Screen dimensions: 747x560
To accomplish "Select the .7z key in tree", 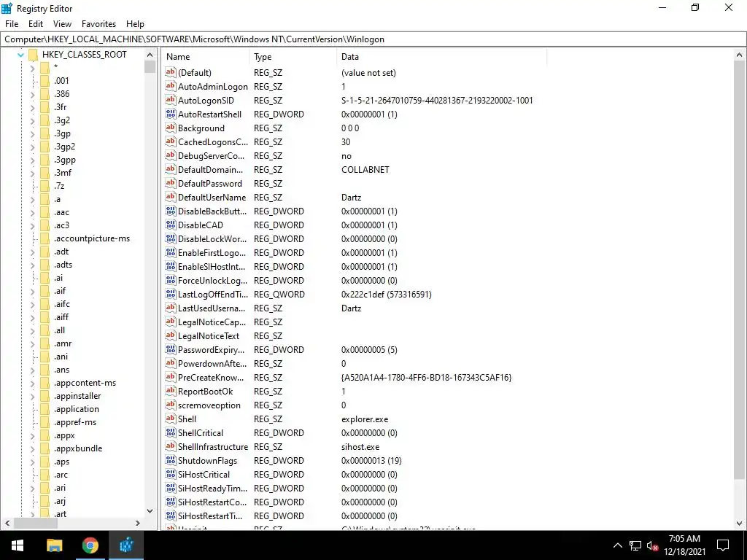I will tap(59, 186).
